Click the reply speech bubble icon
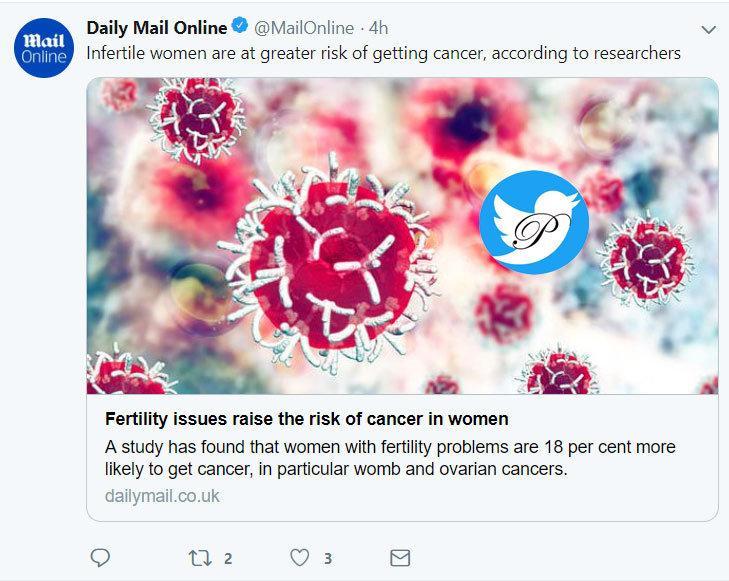Screen dimensions: 729x581 pyautogui.click(x=100, y=557)
